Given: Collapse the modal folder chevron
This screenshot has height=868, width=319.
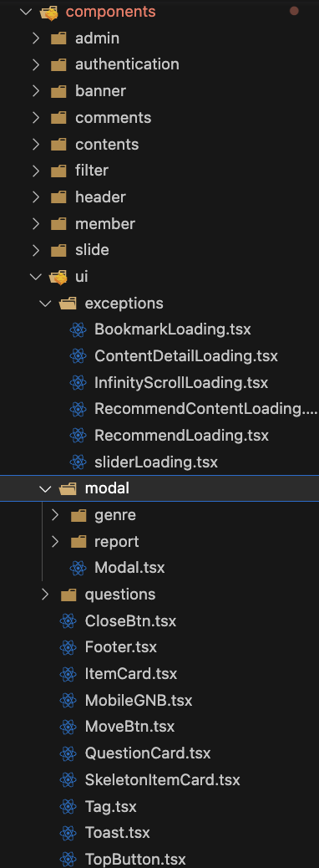Looking at the screenshot, I should point(46,488).
